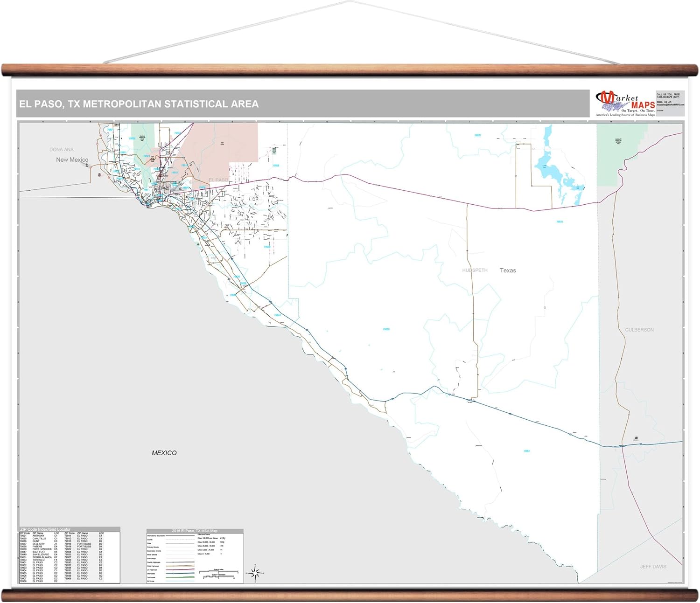Image resolution: width=700 pixels, height=603 pixels.
Task: Click the 'HUDSPETH' county label
Action: 475,270
